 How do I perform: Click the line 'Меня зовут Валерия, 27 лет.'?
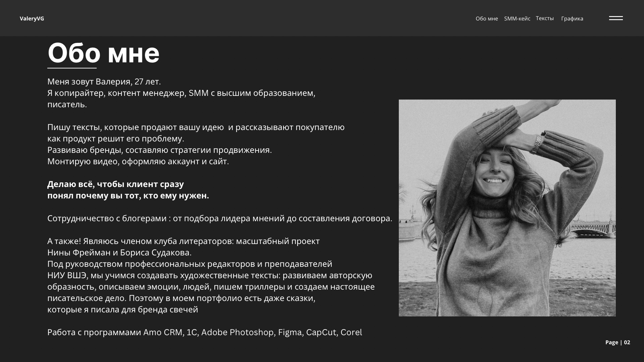pyautogui.click(x=104, y=81)
